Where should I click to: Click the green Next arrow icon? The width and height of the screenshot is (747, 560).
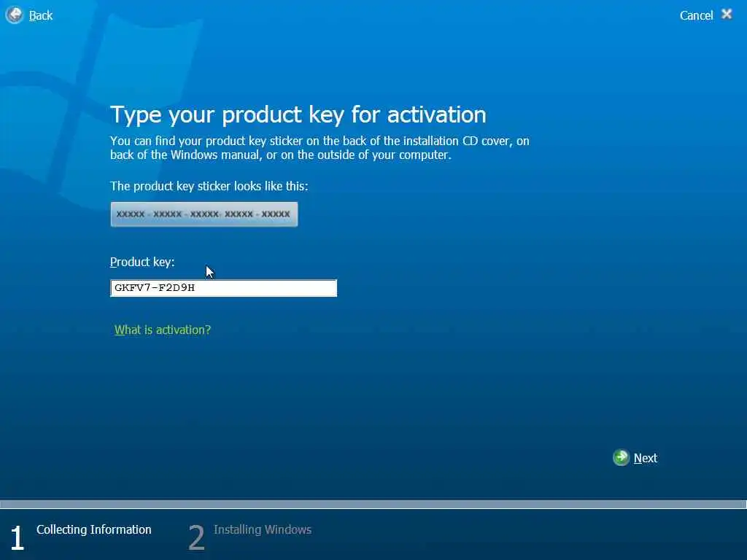point(621,458)
